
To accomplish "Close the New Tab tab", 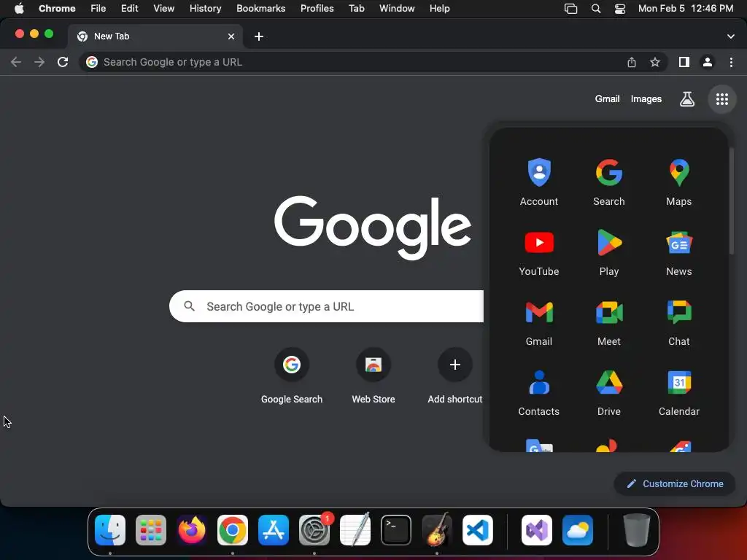I will 231,36.
